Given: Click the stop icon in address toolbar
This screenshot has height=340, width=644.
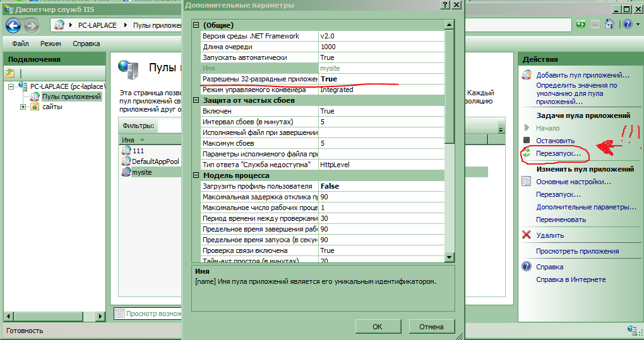Looking at the screenshot, I should [595, 24].
